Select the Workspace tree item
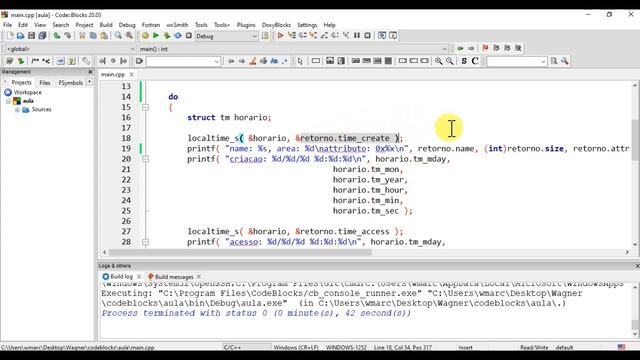The height and width of the screenshot is (360, 640). point(27,92)
